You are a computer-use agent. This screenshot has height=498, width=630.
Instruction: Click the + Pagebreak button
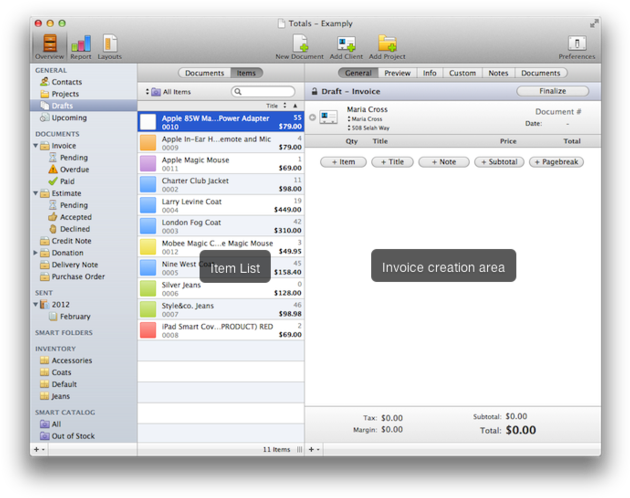pyautogui.click(x=556, y=162)
